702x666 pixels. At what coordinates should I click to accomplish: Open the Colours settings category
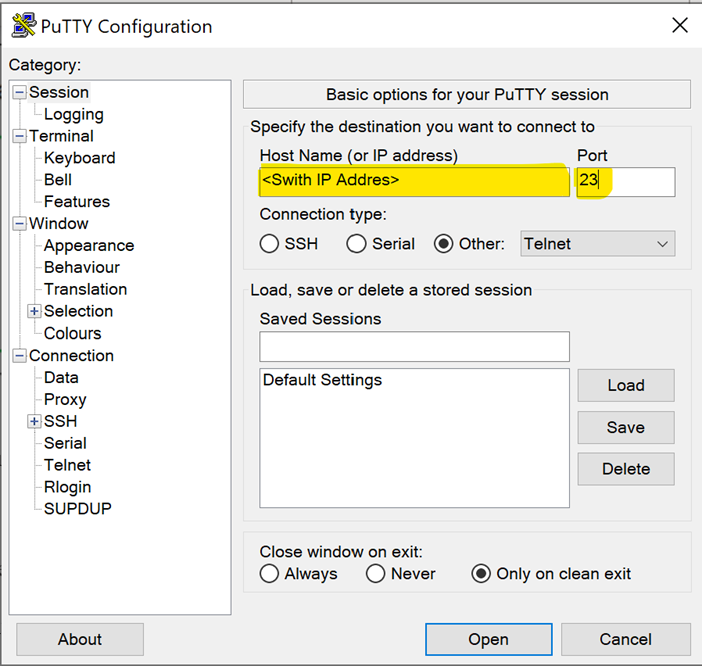72,333
